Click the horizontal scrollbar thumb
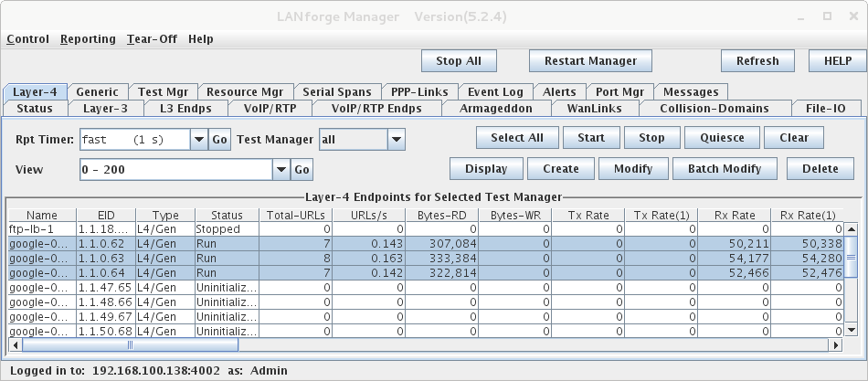Viewport: 868px width, 381px height. coord(130,345)
